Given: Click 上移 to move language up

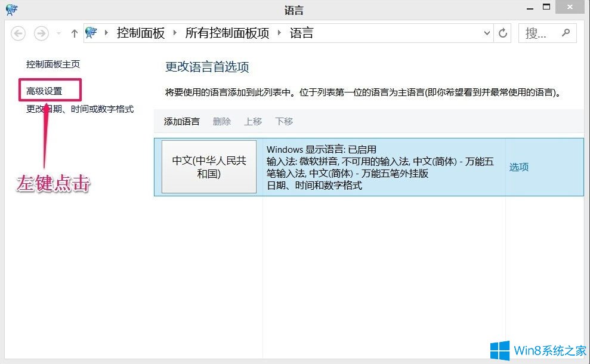Looking at the screenshot, I should coord(253,122).
